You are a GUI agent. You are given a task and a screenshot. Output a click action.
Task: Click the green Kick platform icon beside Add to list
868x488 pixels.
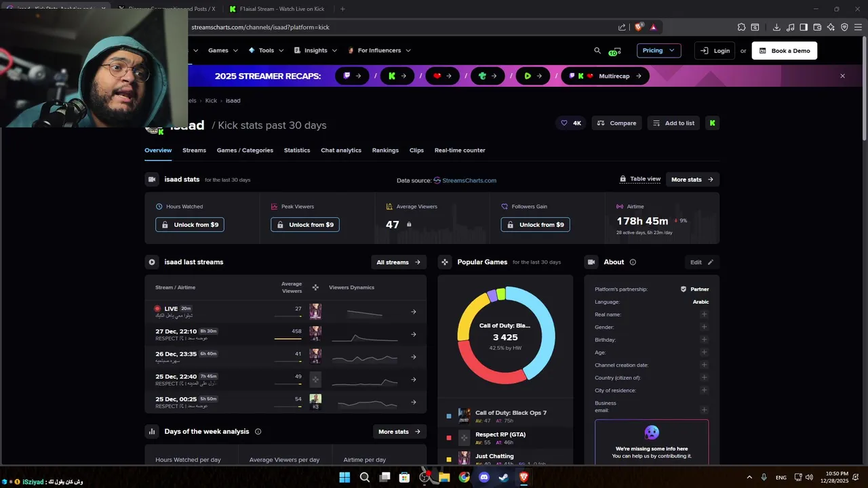point(712,123)
